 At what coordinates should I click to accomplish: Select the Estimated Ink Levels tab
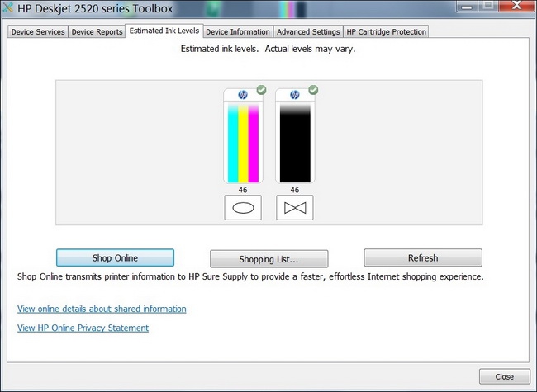164,31
